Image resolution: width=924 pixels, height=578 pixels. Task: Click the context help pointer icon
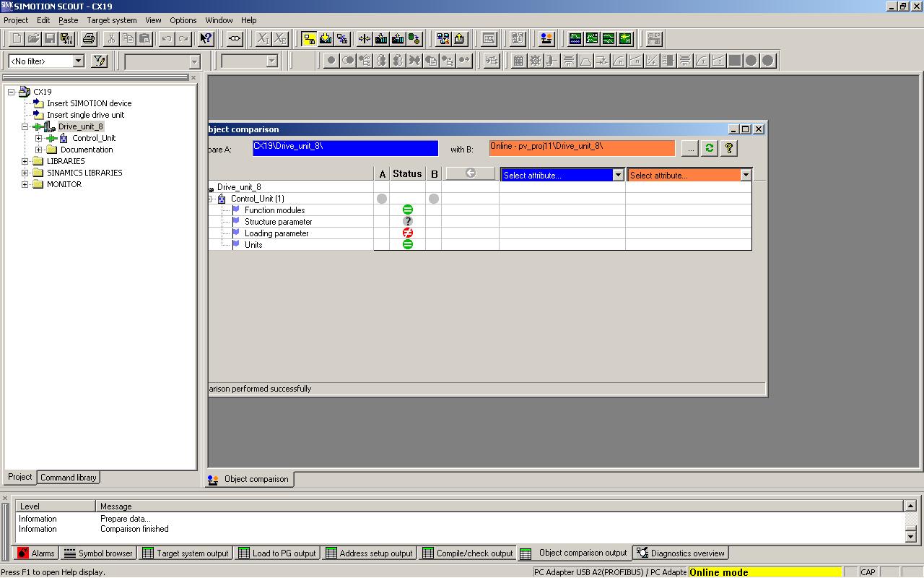click(206, 39)
